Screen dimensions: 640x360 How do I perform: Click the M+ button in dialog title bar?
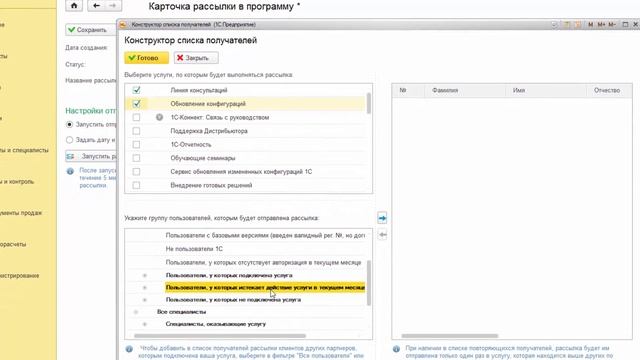(601, 24)
